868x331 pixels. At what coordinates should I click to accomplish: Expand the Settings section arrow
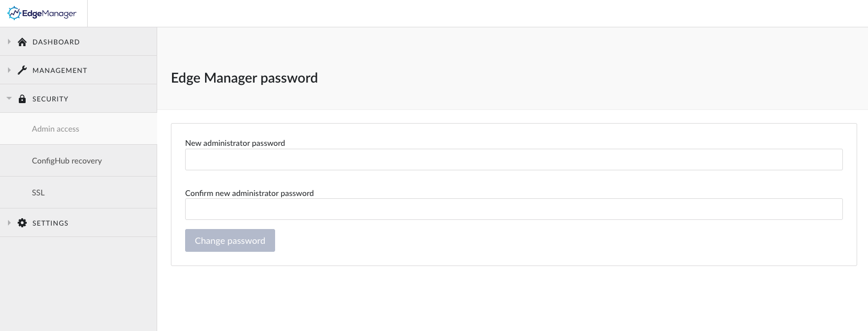9,223
